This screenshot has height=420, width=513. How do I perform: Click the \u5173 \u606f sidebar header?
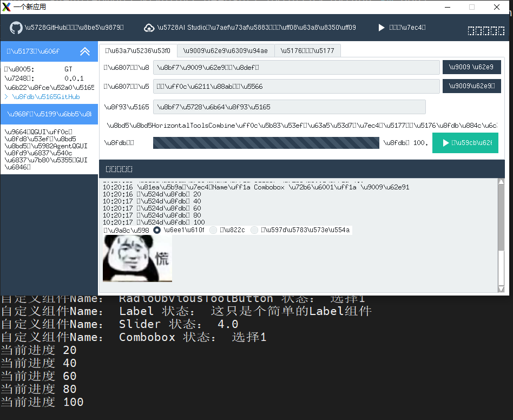point(49,51)
